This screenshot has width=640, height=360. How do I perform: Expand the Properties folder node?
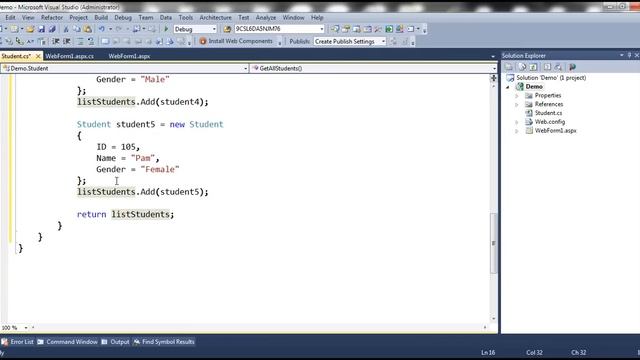tap(517, 96)
